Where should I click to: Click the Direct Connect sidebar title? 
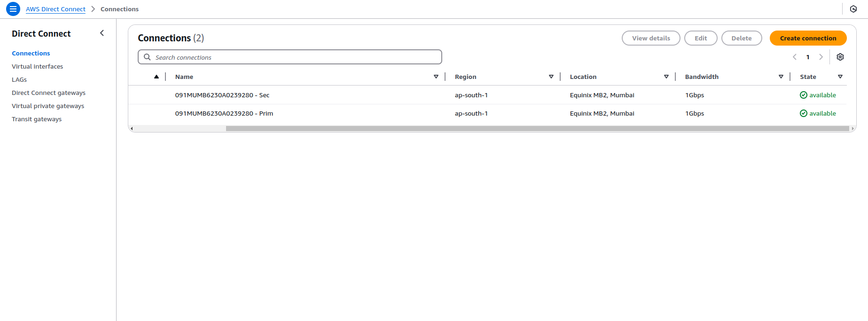coord(41,33)
